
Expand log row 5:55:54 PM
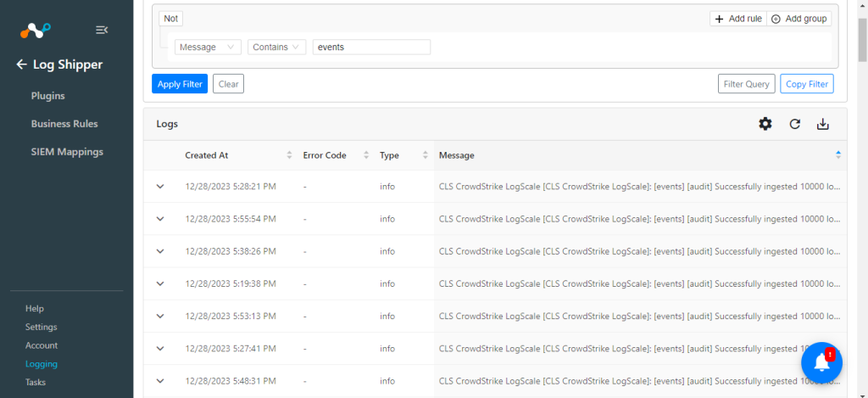[160, 219]
